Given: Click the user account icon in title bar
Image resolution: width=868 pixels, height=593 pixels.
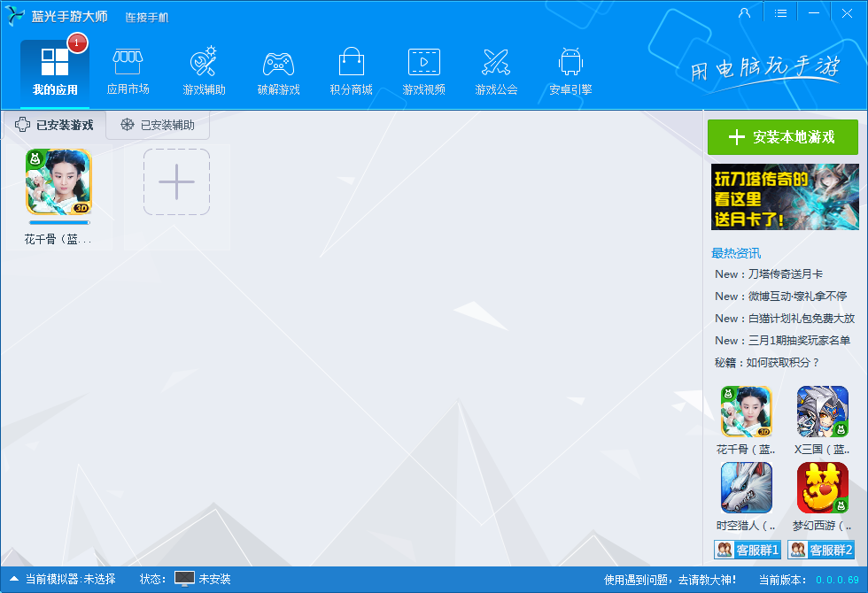Looking at the screenshot, I should pyautogui.click(x=744, y=13).
